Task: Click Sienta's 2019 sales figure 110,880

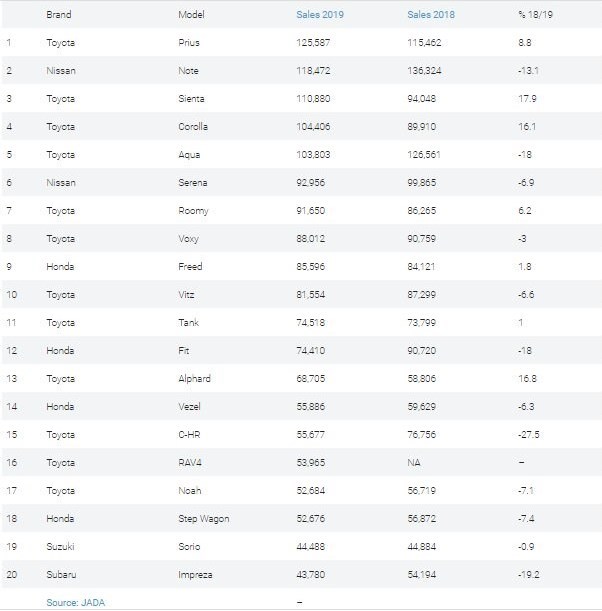Action: coord(313,99)
